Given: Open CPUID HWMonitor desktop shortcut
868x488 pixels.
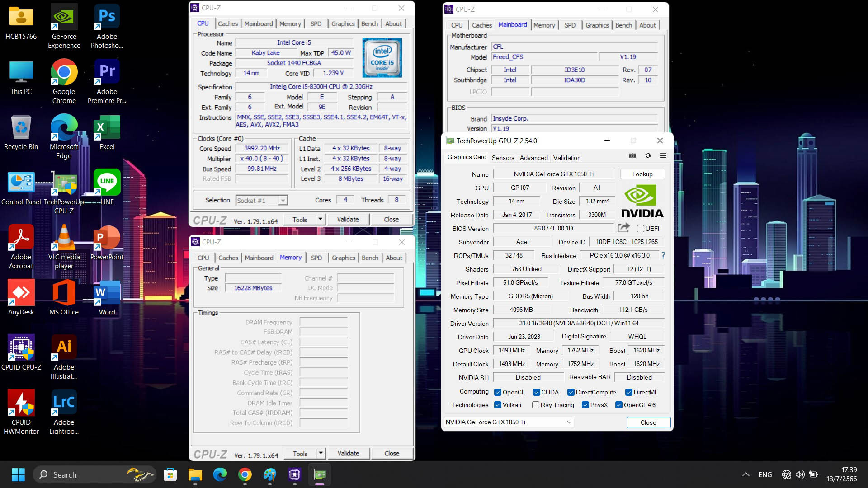Looking at the screenshot, I should (x=21, y=412).
